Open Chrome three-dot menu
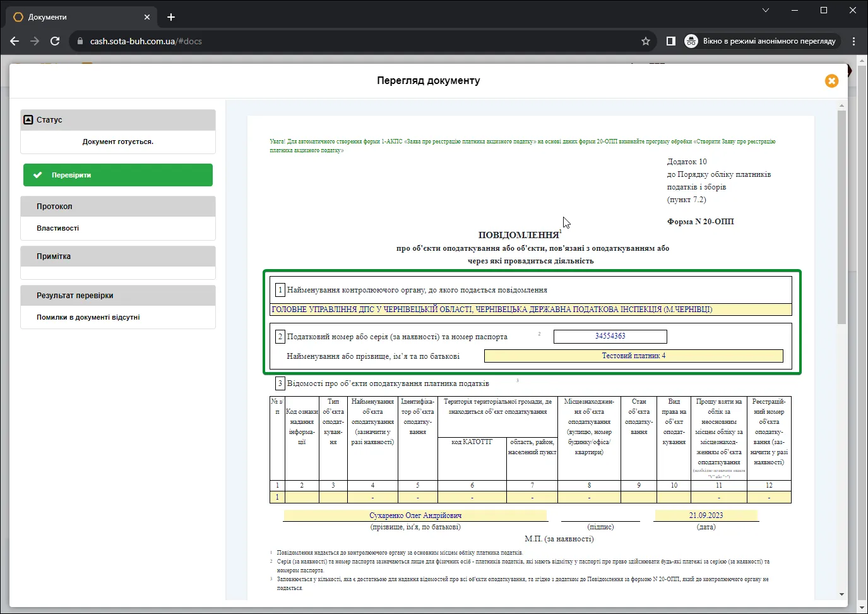This screenshot has width=868, height=614. tap(853, 41)
